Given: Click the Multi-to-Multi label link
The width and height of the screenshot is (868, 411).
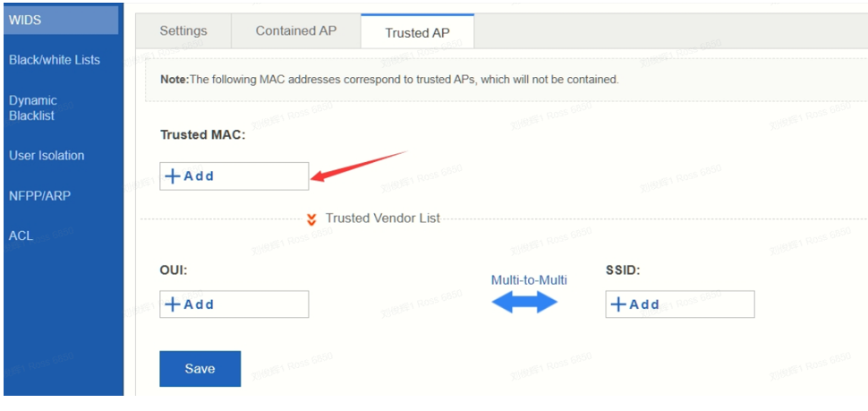Looking at the screenshot, I should point(529,280).
